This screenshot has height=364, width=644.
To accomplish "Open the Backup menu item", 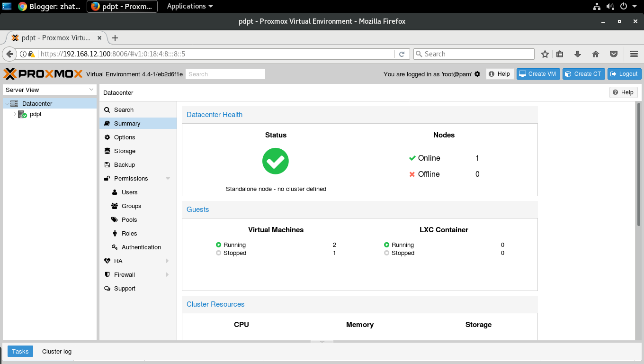I will (x=138, y=165).
